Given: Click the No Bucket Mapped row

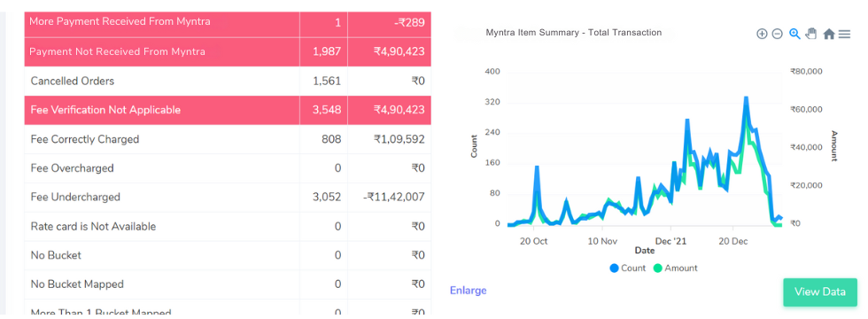Looking at the screenshot, I should [228, 284].
